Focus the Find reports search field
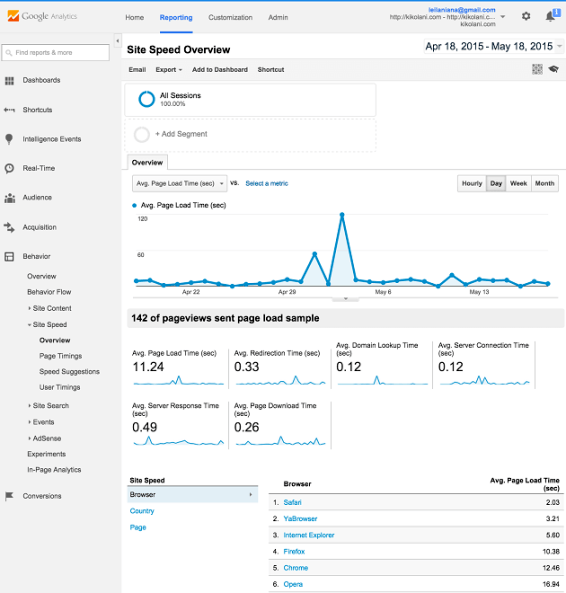 [56, 53]
